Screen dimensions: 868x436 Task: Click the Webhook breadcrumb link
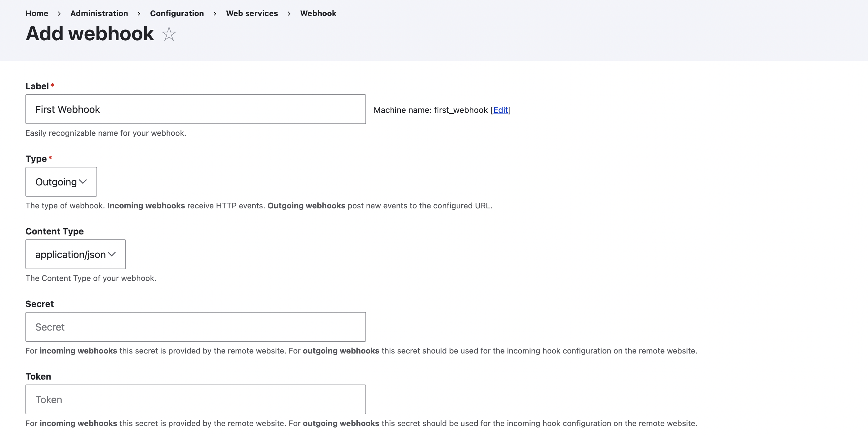[x=318, y=13]
